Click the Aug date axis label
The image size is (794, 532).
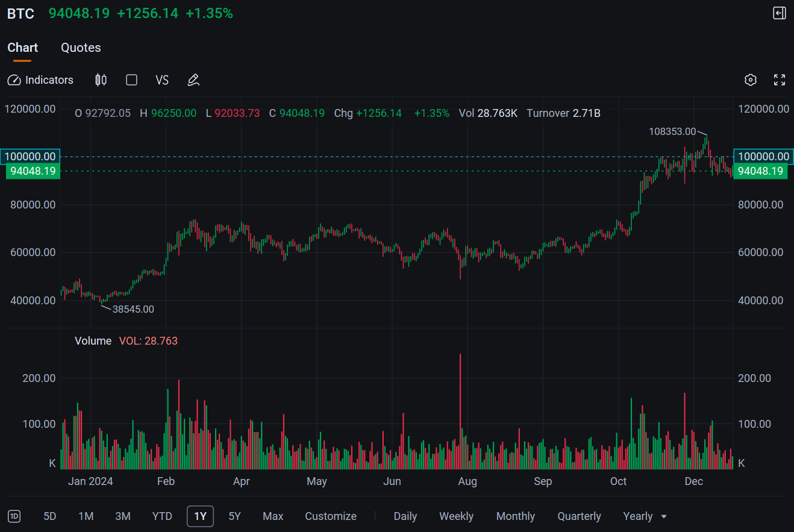coord(467,481)
